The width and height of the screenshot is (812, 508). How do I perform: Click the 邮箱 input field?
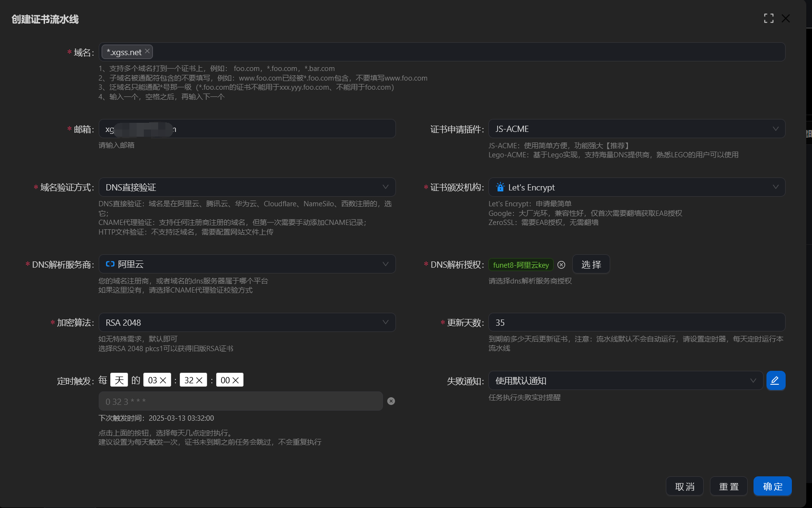247,129
